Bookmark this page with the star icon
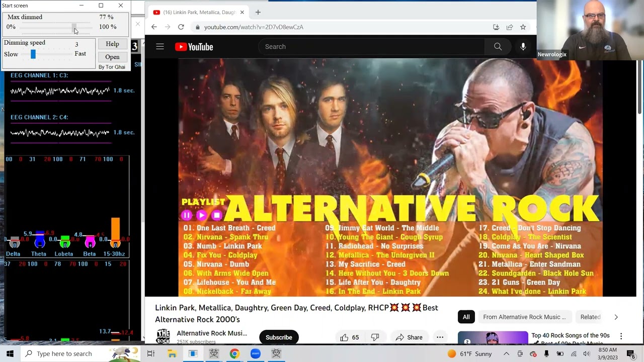Viewport: 644px width, 362px height. pyautogui.click(x=523, y=27)
